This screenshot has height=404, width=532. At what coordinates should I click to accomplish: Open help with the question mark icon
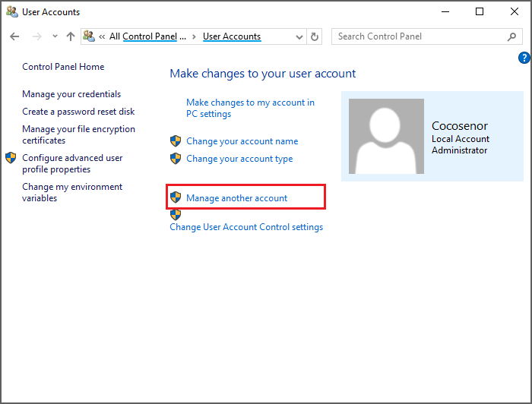click(524, 58)
